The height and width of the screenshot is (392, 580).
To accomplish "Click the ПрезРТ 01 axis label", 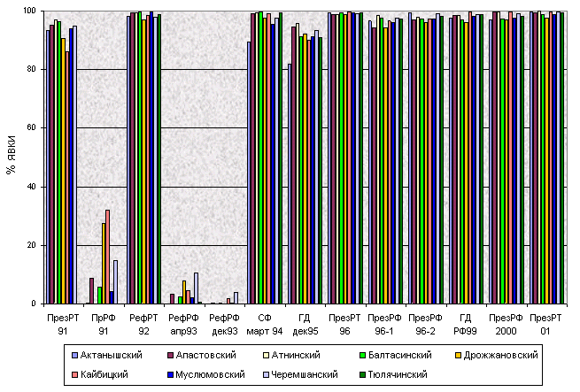I will click(545, 325).
